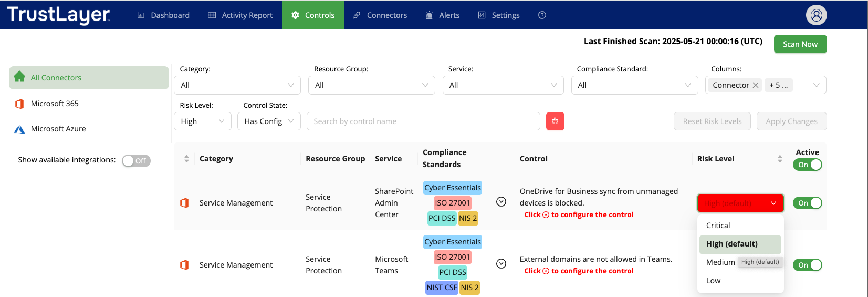Screen dimensions: 868x297
Task: Choose Critical in risk level menu
Action: tap(740, 226)
